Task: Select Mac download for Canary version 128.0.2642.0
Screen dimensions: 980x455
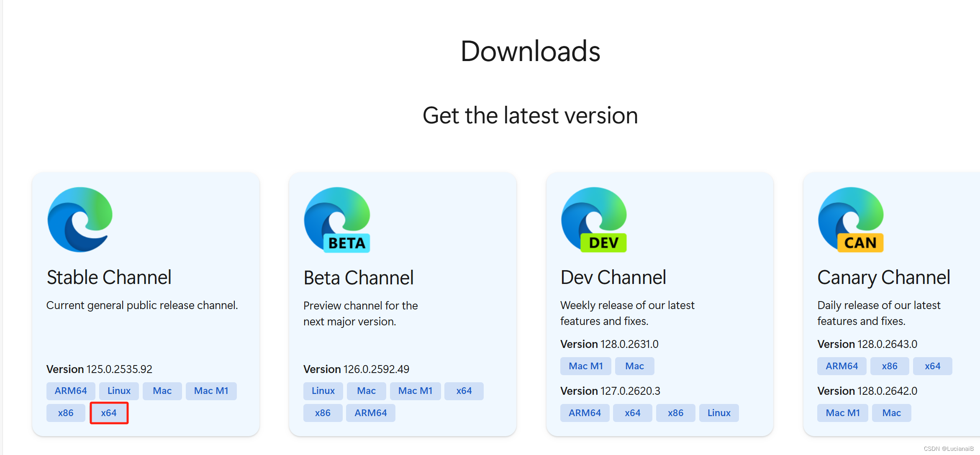Action: (x=891, y=413)
